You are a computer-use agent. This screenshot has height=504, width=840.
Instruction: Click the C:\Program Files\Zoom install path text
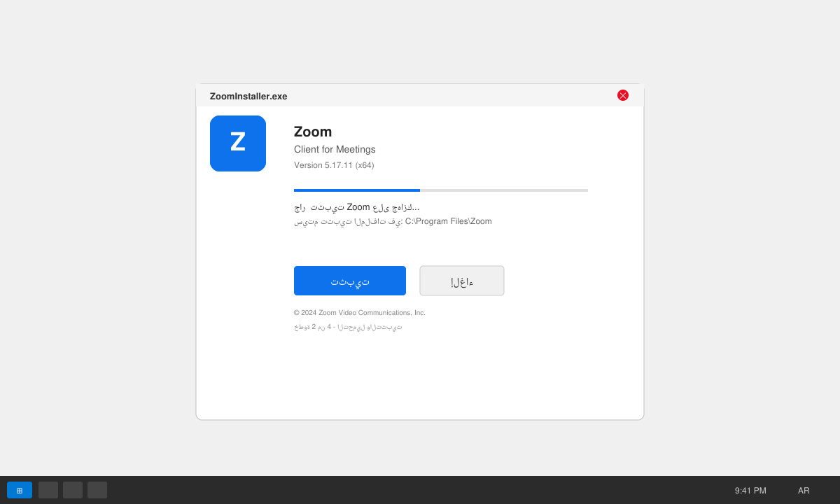pos(449,221)
